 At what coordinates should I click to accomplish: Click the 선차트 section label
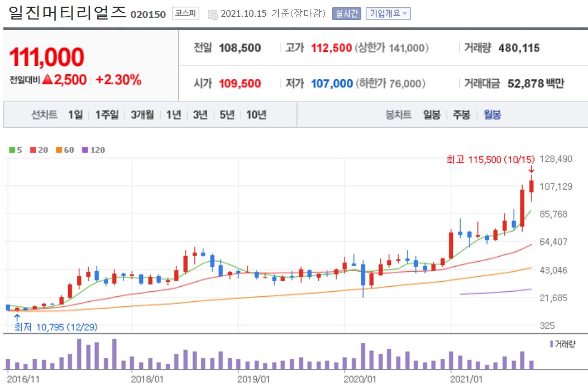point(44,114)
